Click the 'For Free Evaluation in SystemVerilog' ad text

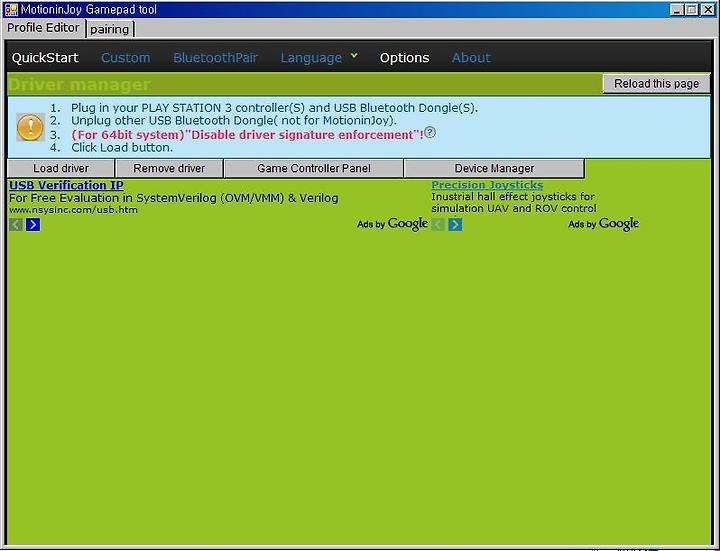coord(174,198)
